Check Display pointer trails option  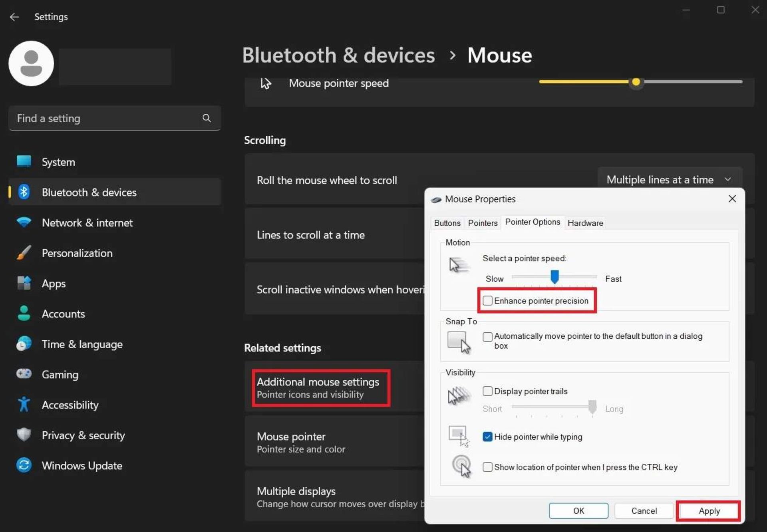487,391
